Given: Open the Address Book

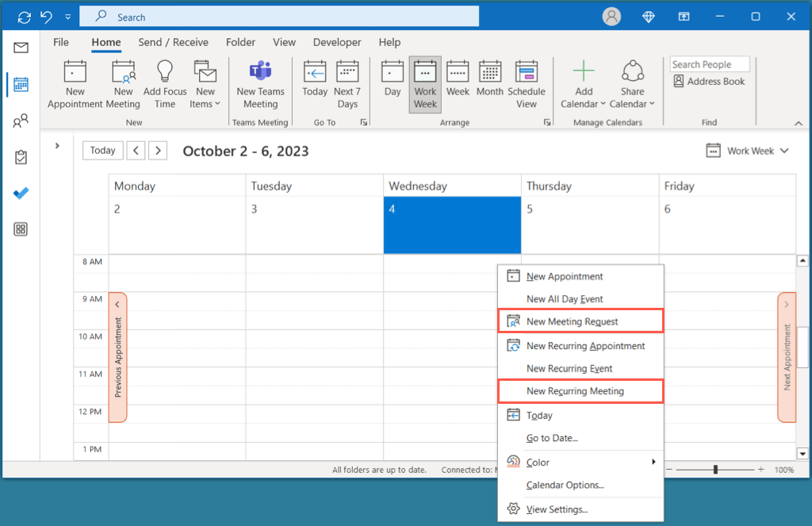Looking at the screenshot, I should (709, 81).
